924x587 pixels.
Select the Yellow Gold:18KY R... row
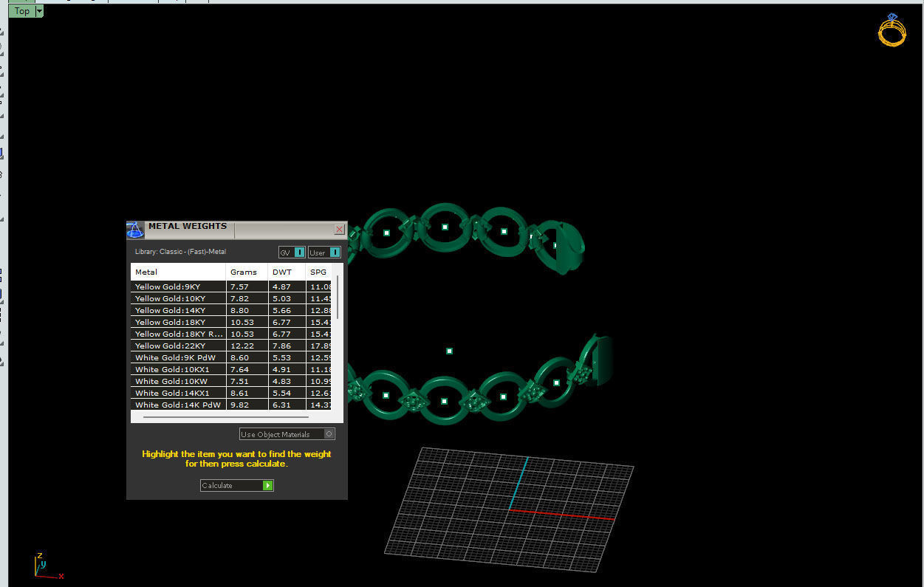[232, 334]
